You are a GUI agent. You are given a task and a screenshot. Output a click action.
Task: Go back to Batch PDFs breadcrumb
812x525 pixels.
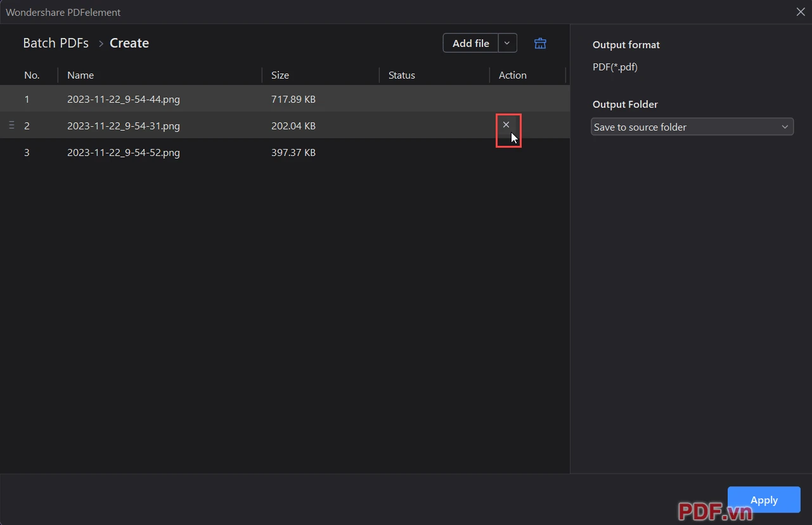click(56, 43)
